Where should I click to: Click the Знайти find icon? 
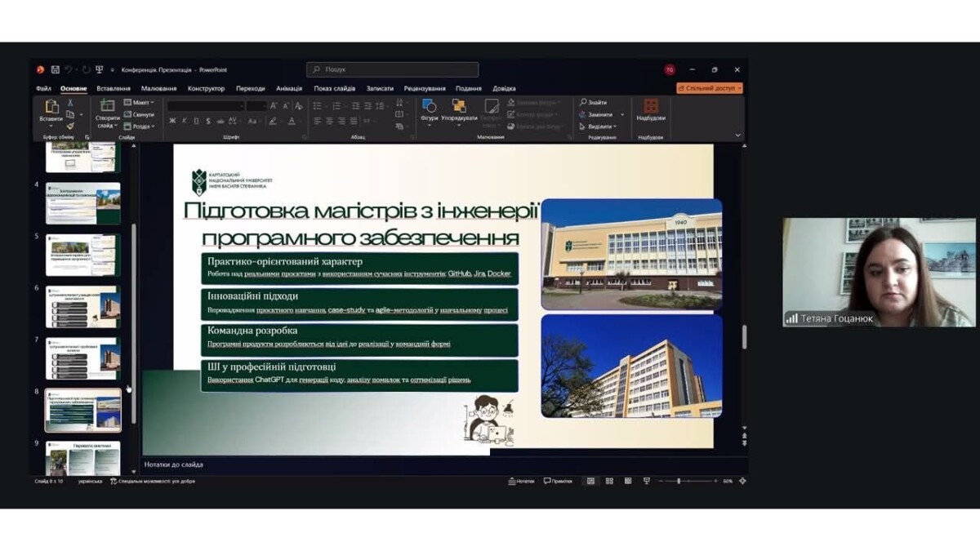point(594,103)
